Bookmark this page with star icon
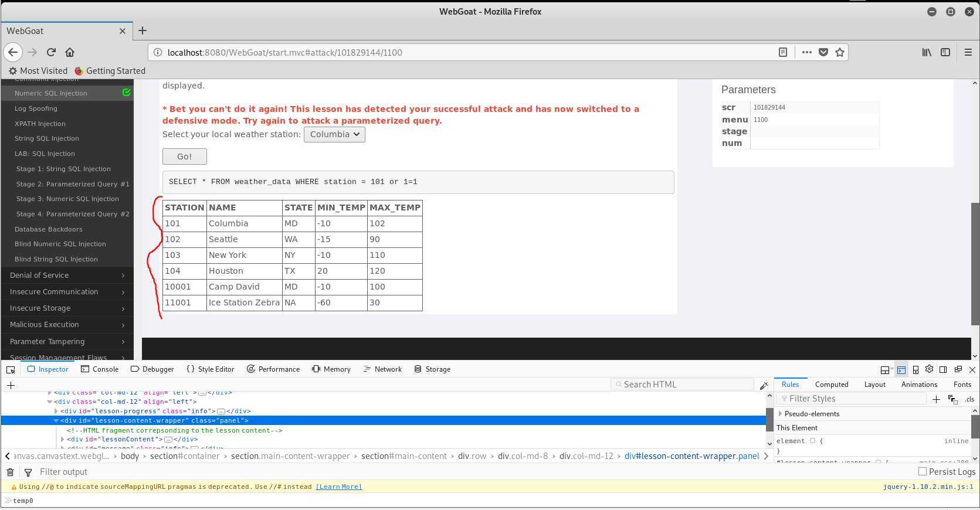980x510 pixels. (840, 52)
